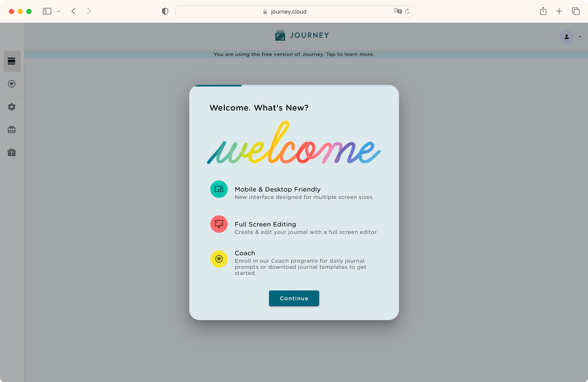
Task: Expand the Safari sidebar dropdown chevron
Action: 59,11
